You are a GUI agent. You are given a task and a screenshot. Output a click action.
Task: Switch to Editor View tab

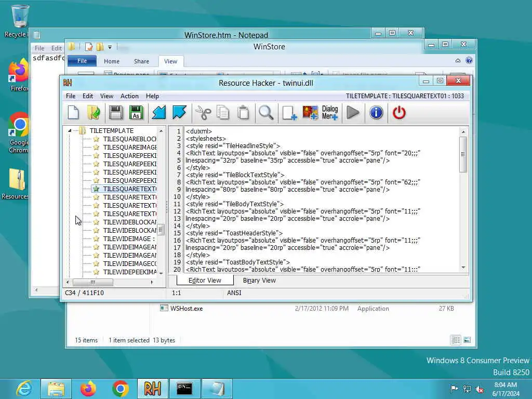[205, 280]
